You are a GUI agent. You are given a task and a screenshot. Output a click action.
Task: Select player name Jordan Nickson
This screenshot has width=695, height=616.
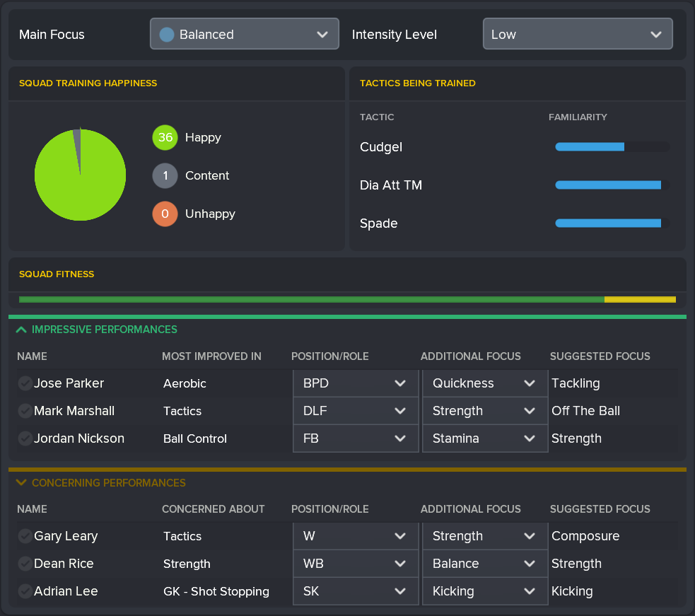point(79,438)
